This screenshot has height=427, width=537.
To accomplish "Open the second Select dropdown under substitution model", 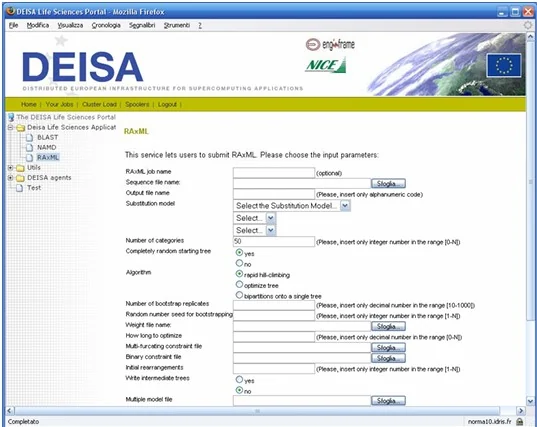I will pos(255,230).
